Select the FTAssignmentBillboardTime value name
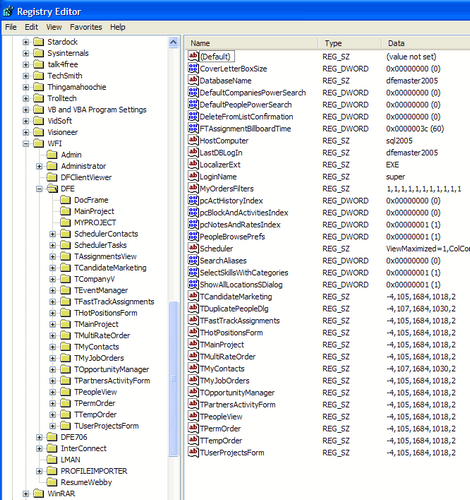Image resolution: width=470 pixels, height=500 pixels. coord(245,129)
